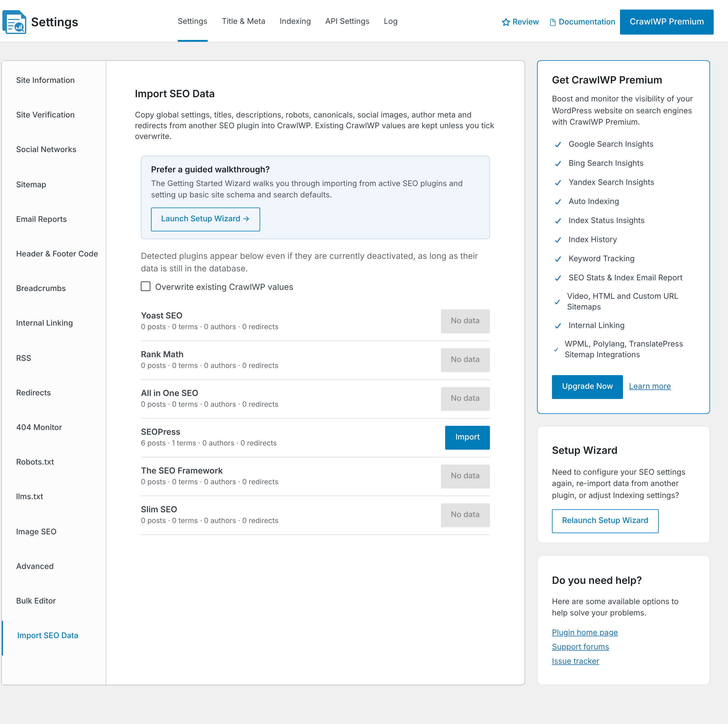Click Rank Math No data button

point(465,360)
